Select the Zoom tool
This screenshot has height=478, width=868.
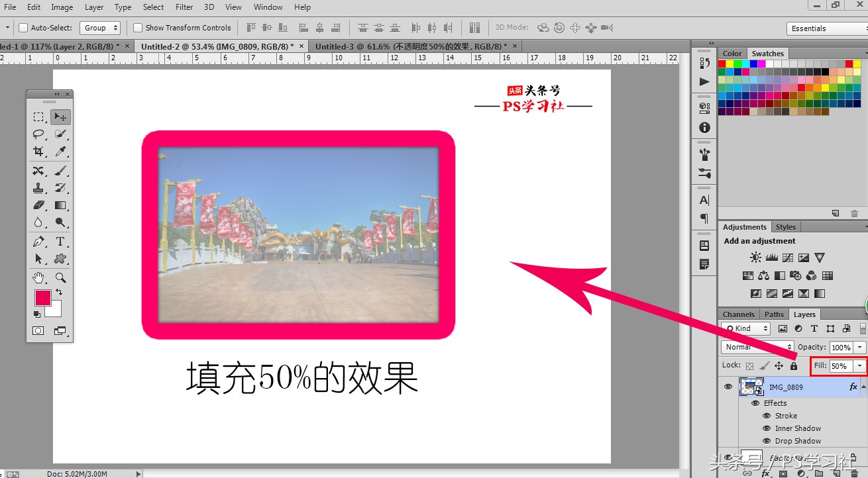60,277
